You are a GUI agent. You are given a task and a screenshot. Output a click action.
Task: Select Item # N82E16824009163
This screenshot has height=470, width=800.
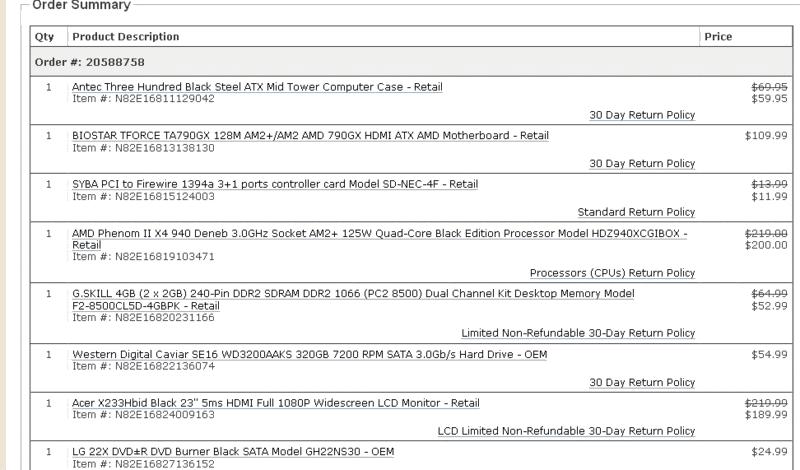[x=143, y=415]
